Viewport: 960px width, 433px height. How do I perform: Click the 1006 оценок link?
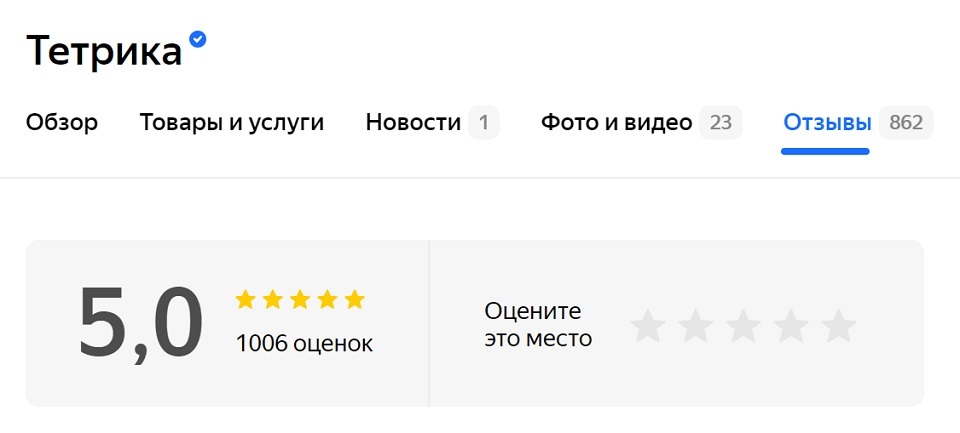coord(304,344)
